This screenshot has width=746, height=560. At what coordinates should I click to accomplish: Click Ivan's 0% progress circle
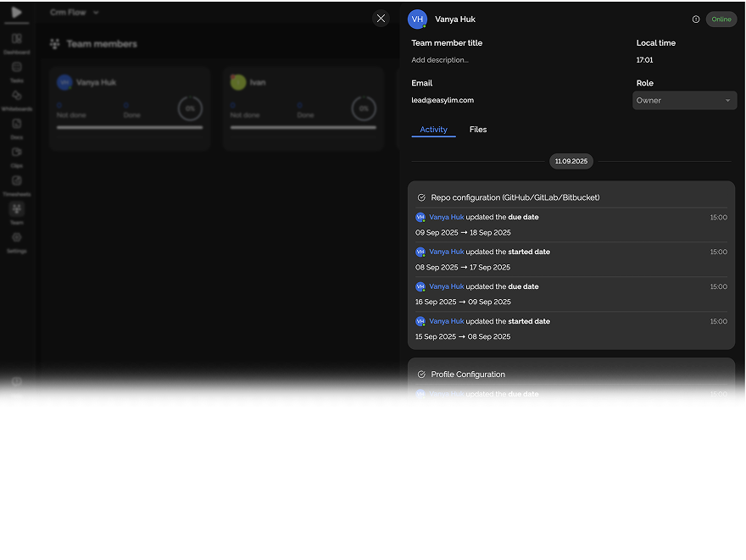pos(364,108)
